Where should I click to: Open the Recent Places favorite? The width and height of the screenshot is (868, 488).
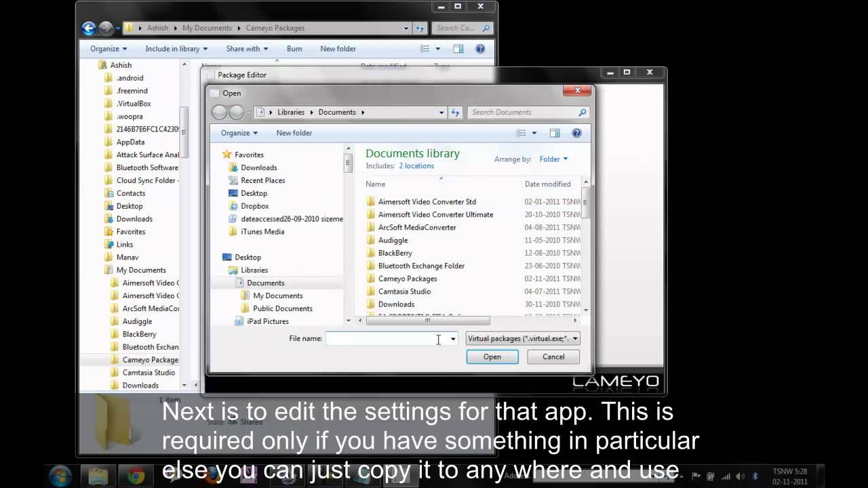(262, 180)
